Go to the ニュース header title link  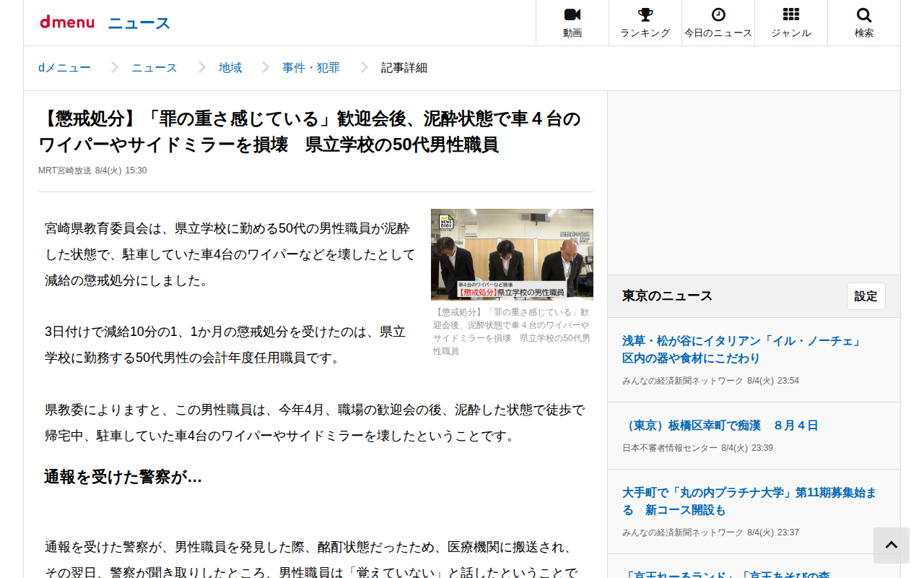tap(139, 23)
